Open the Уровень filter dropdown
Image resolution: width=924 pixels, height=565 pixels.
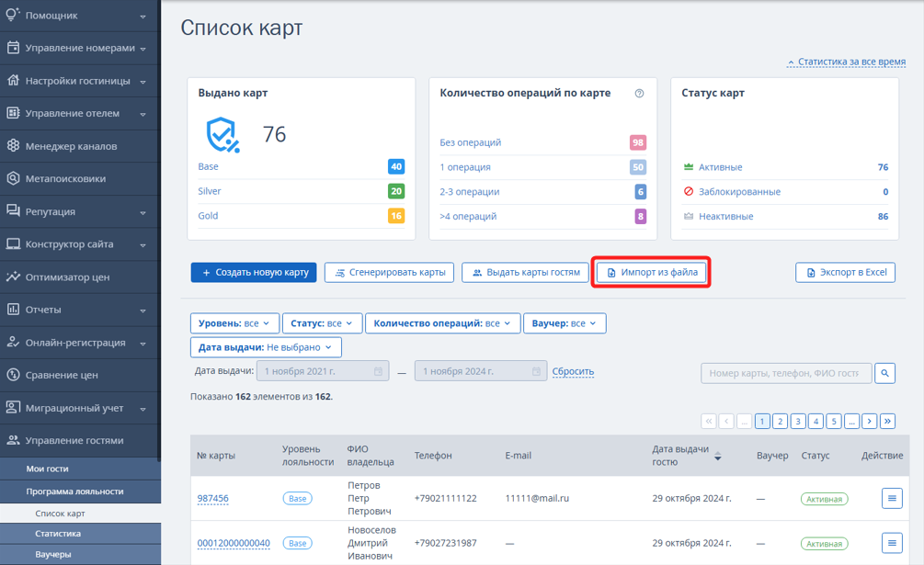(234, 323)
